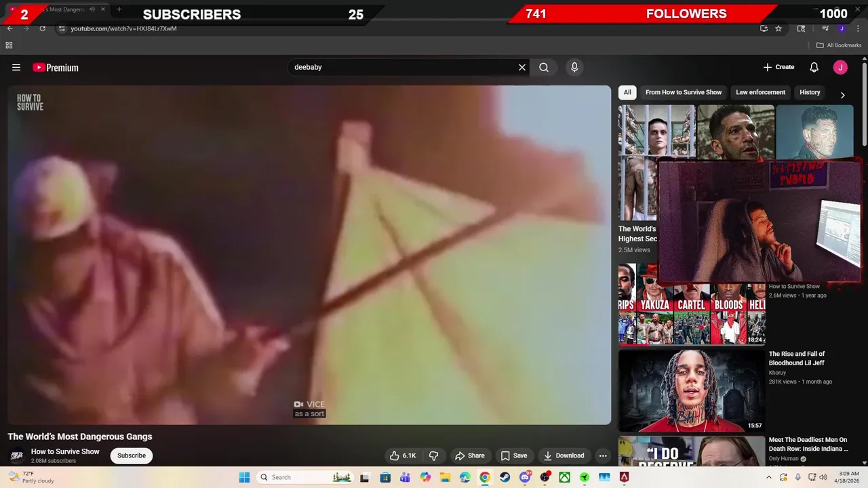Open Meet The Deadliest Men On Death Row
The width and height of the screenshot is (868, 488).
808,444
